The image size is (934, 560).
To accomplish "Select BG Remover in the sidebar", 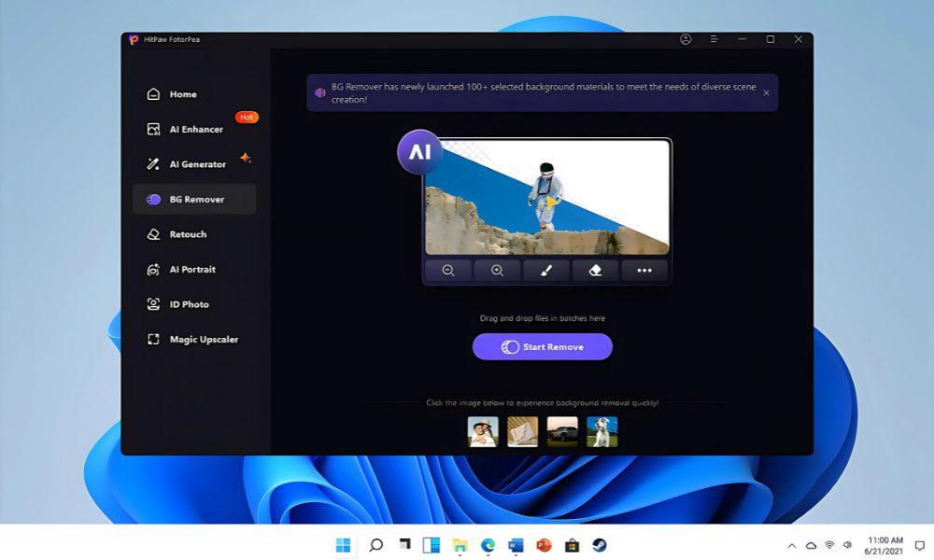I will (x=194, y=200).
